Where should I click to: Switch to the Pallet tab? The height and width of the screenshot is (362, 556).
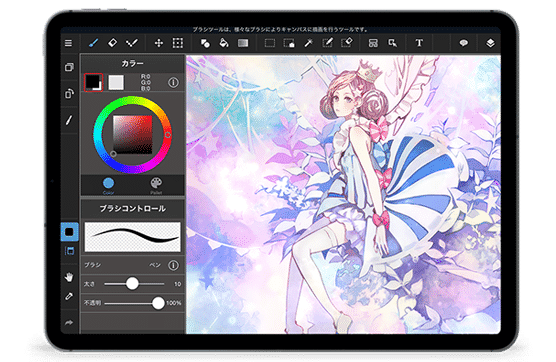156,186
